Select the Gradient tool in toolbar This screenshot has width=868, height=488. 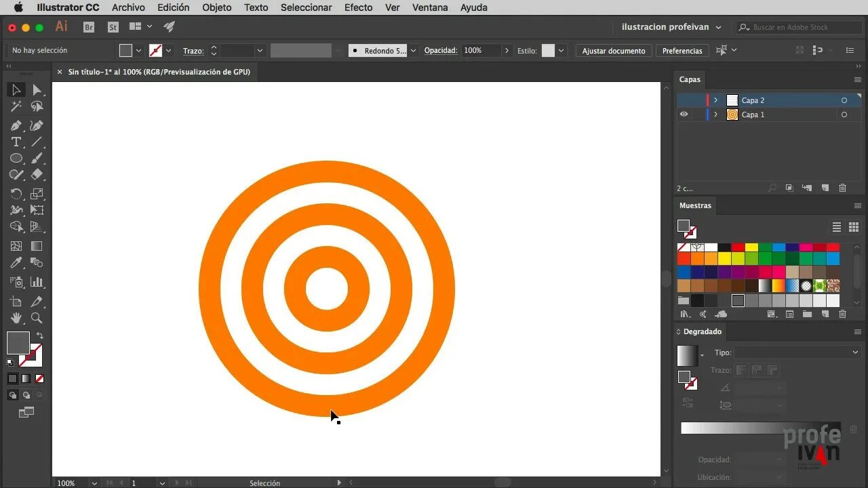coord(37,246)
